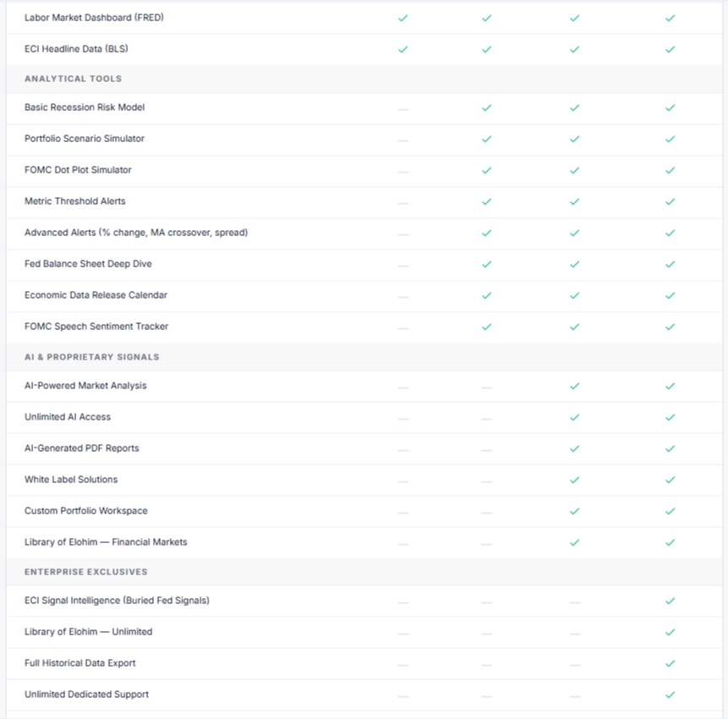Click the Fed Balance Sheet Deep Dive label
Screen dimensions: 728x719
pyautogui.click(x=88, y=264)
